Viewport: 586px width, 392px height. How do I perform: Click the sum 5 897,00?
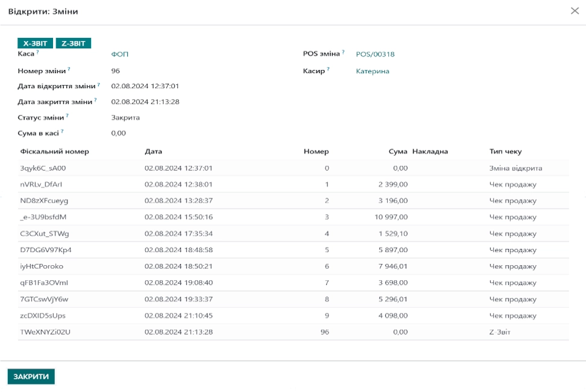coord(393,250)
